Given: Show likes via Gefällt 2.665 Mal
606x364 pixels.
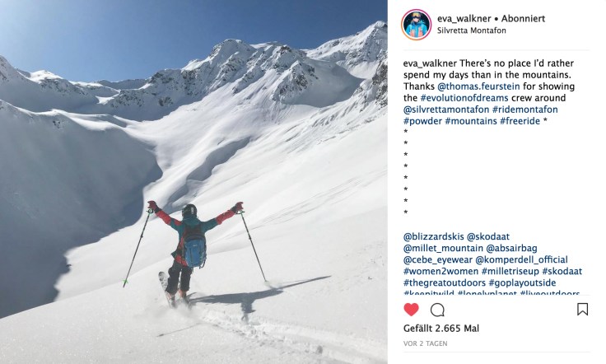Looking at the screenshot, I should point(441,329).
